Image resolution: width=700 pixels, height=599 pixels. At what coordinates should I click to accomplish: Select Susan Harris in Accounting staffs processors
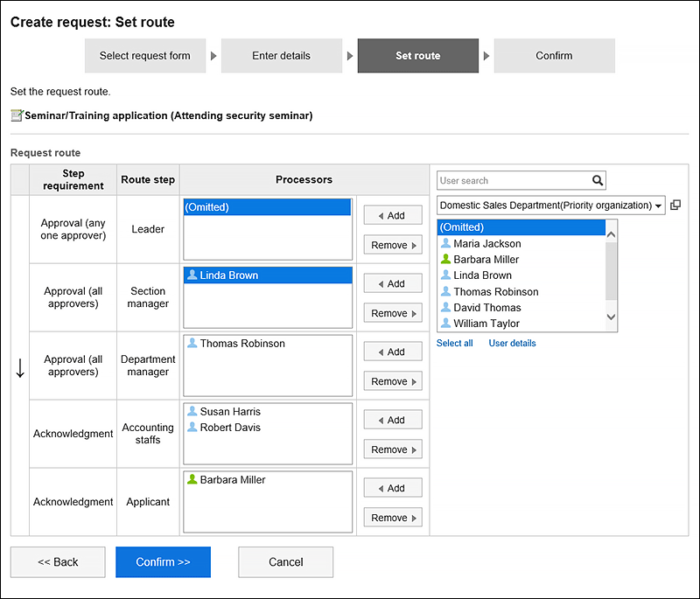pos(268,411)
